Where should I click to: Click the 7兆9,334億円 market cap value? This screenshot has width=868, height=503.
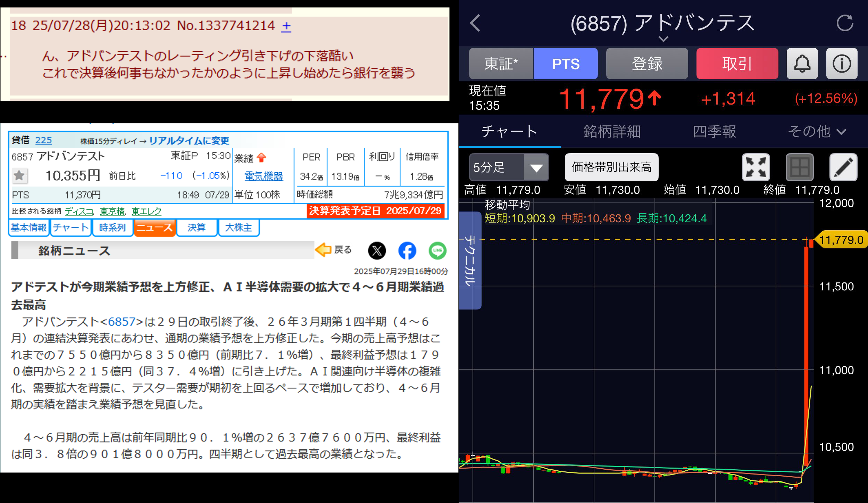point(414,195)
